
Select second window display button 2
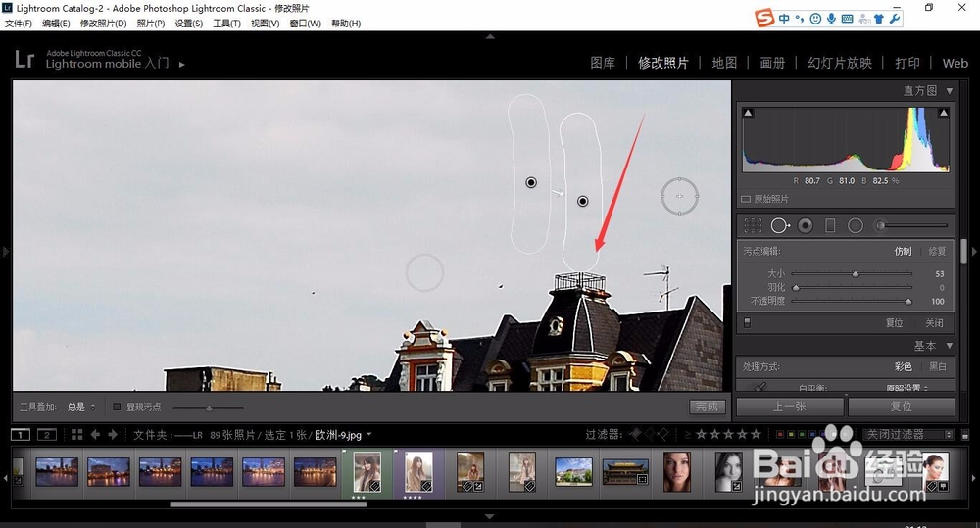point(47,434)
